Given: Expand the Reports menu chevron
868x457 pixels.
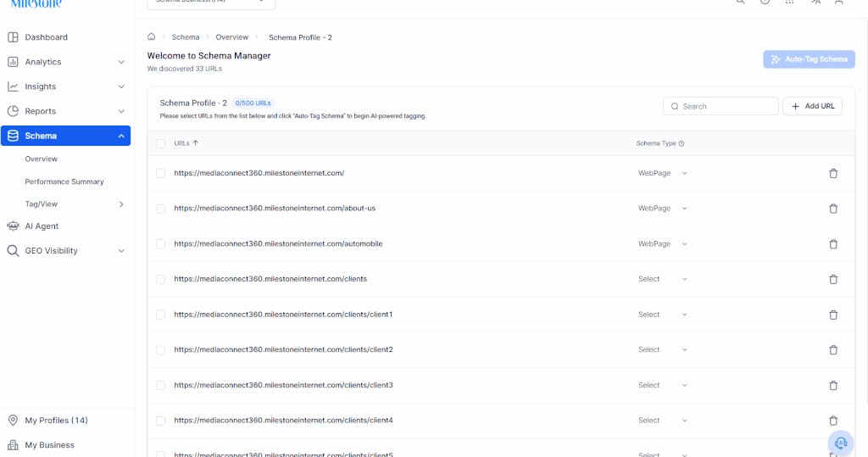Looking at the screenshot, I should pos(121,111).
